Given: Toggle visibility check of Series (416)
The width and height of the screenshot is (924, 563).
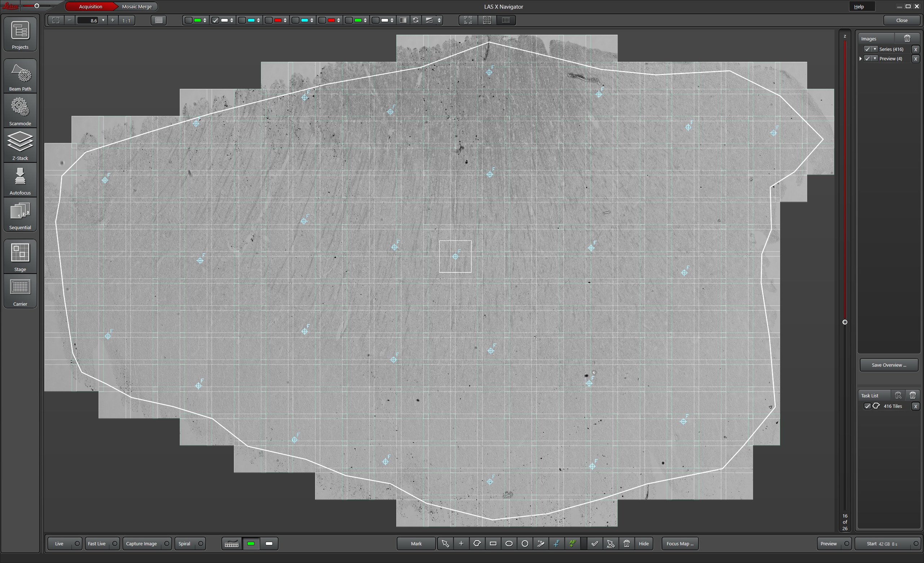Looking at the screenshot, I should (867, 49).
